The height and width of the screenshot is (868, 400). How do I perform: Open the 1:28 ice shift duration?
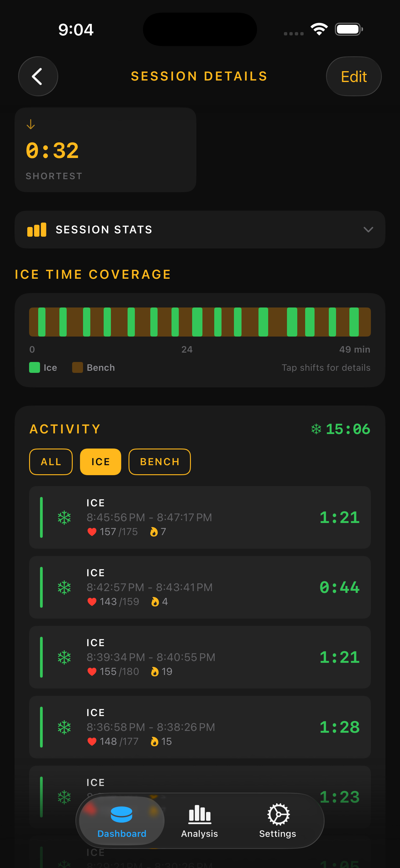click(339, 727)
